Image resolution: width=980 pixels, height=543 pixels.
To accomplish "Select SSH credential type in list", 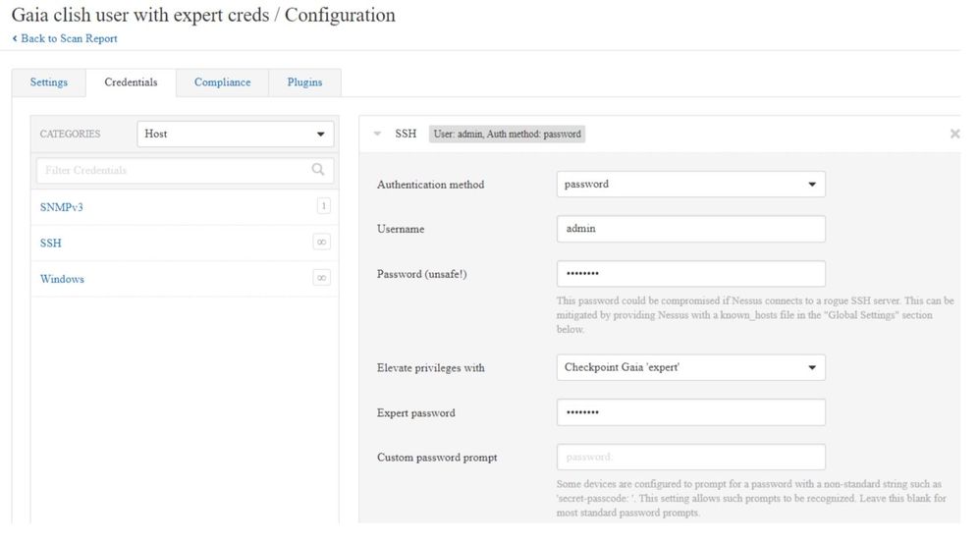I will click(x=51, y=244).
